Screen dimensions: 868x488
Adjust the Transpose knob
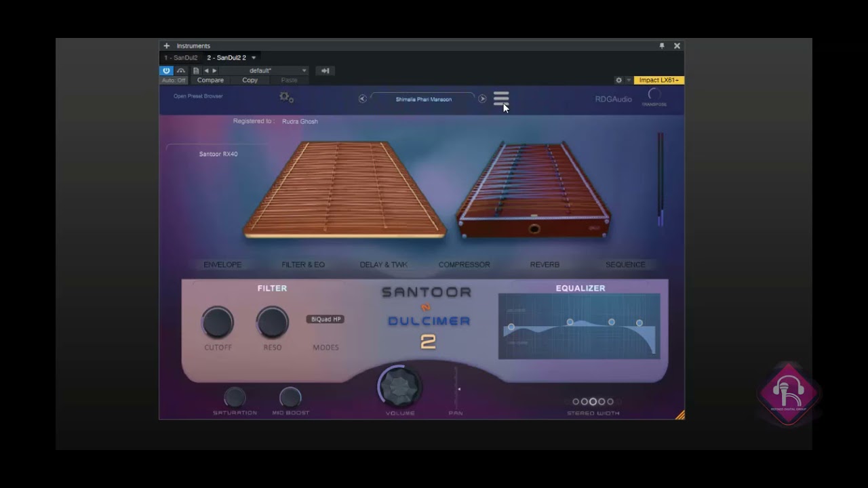(654, 95)
